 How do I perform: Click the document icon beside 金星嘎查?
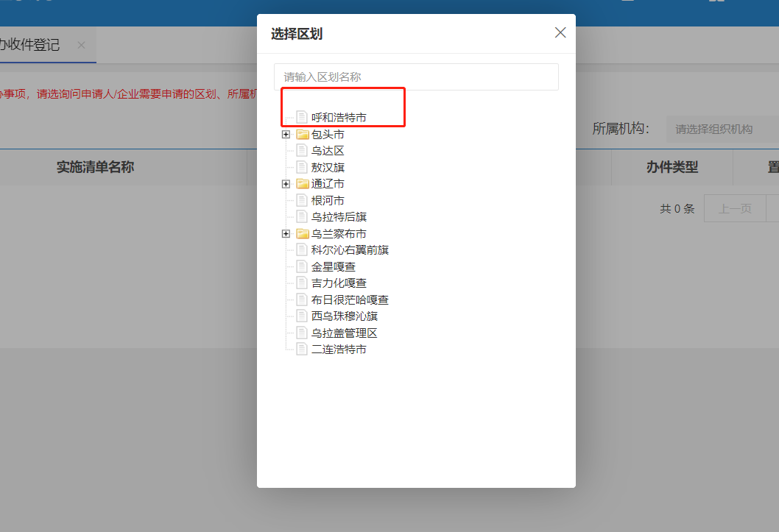point(302,266)
